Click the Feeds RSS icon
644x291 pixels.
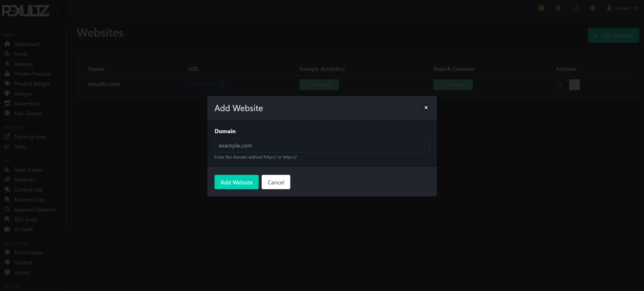click(7, 54)
